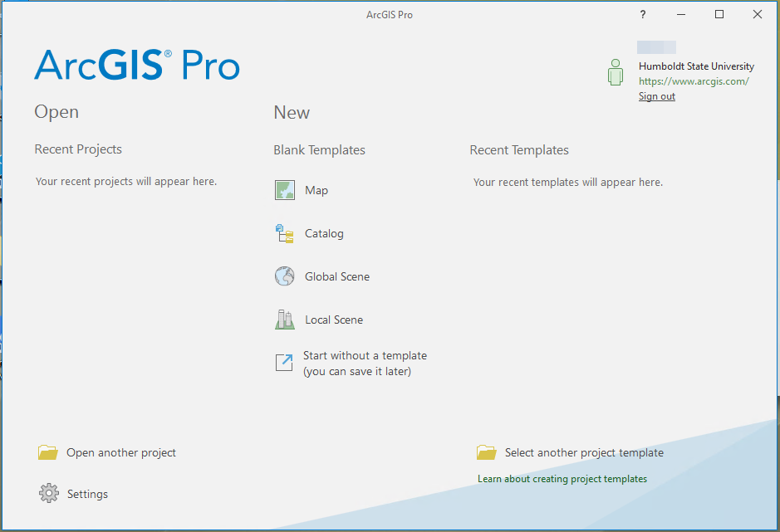
Task: Close the ArcGIS Pro window
Action: (757, 14)
